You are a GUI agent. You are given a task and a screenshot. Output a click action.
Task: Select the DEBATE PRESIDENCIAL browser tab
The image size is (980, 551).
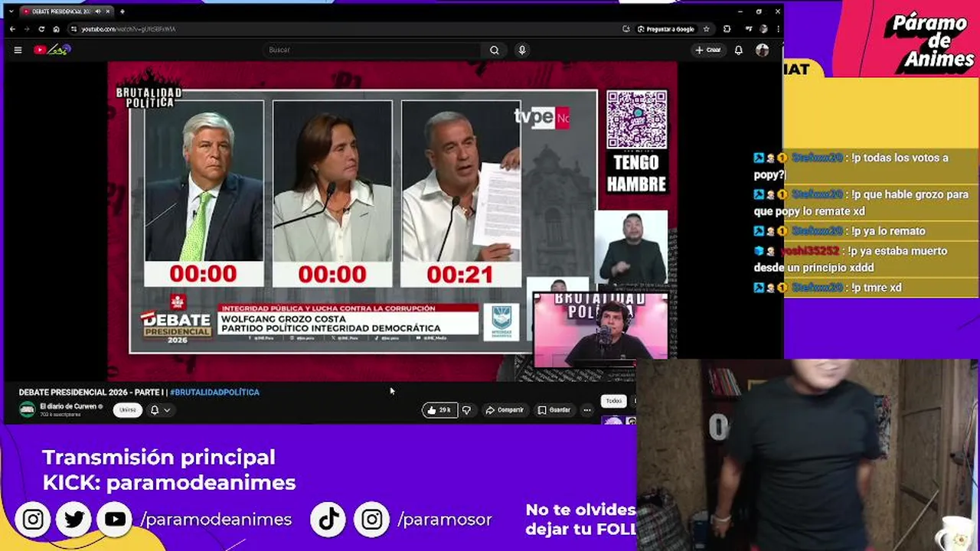tap(67, 11)
